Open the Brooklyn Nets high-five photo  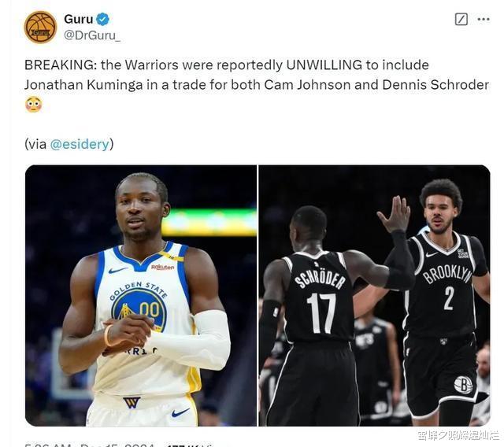point(375,295)
